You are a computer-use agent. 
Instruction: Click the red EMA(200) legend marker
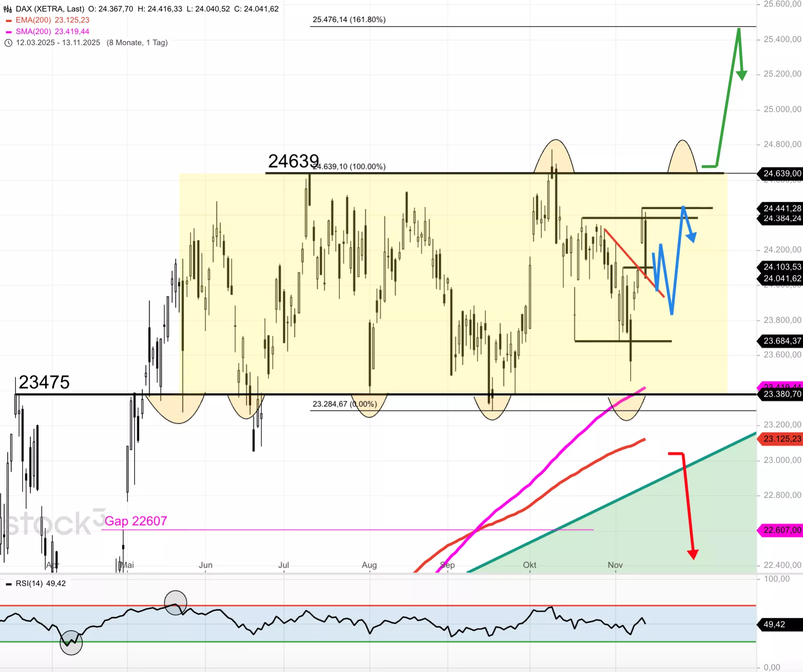coord(8,20)
